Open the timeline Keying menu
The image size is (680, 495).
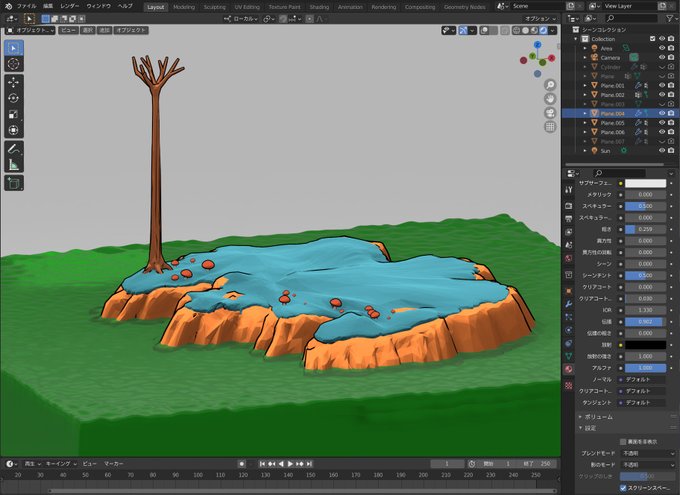(61, 464)
